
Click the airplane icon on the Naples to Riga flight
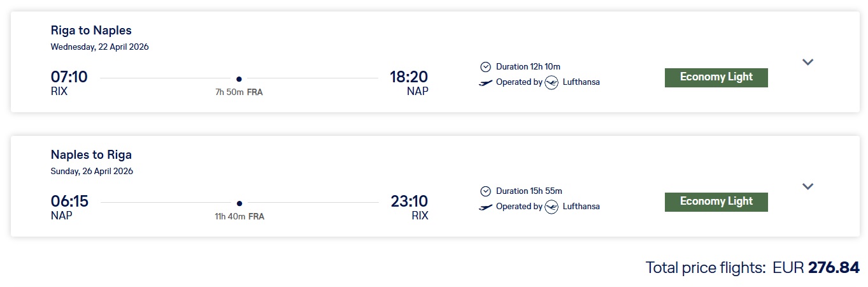[485, 207]
